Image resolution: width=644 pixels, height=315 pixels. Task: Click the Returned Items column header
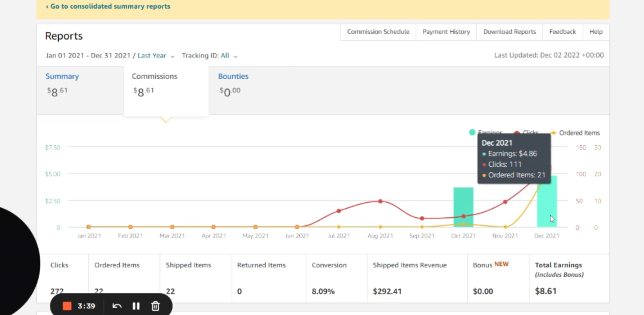point(262,265)
